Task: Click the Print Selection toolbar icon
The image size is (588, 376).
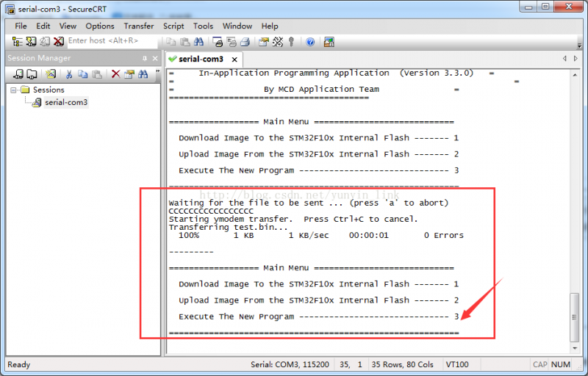Action: coord(232,42)
